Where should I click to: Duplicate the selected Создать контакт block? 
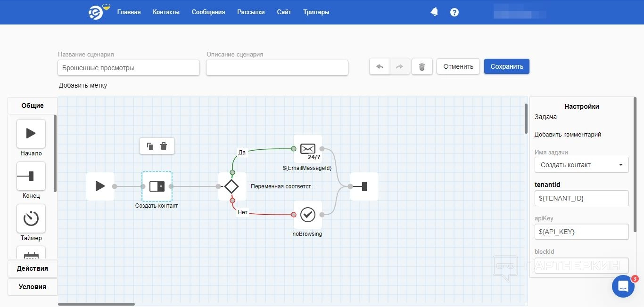click(x=150, y=146)
